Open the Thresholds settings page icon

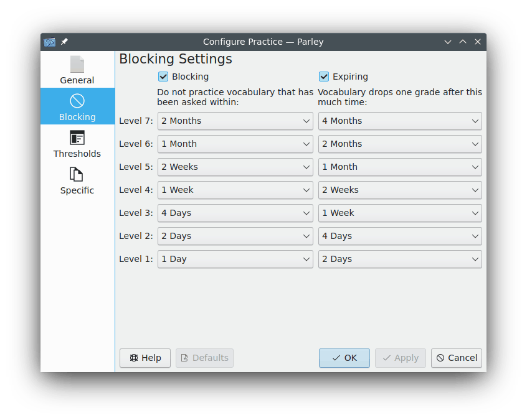(x=77, y=138)
